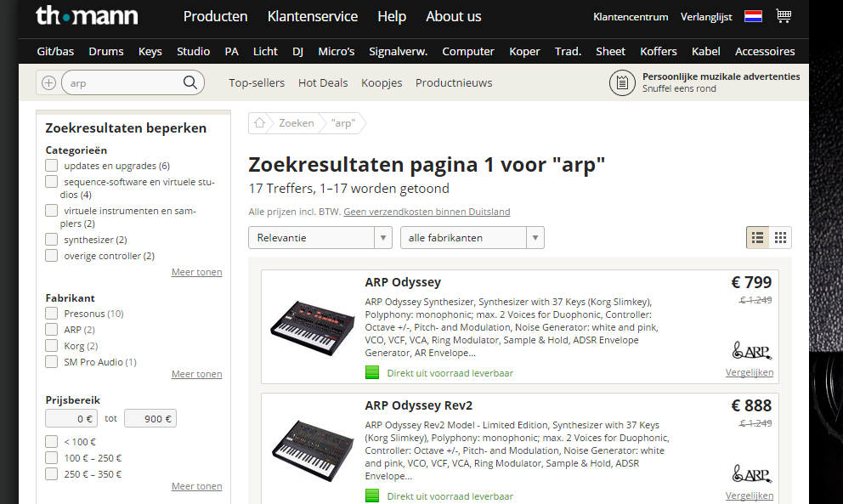Open Top-sellers page

tap(257, 82)
